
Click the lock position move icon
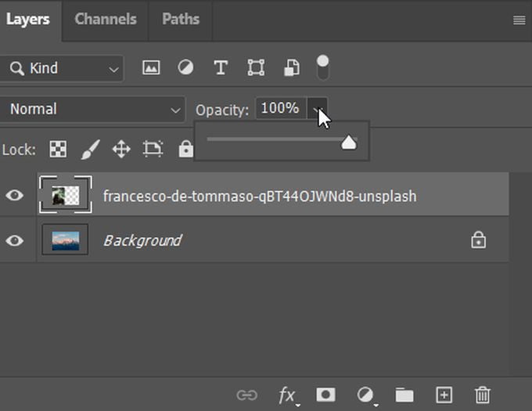120,149
